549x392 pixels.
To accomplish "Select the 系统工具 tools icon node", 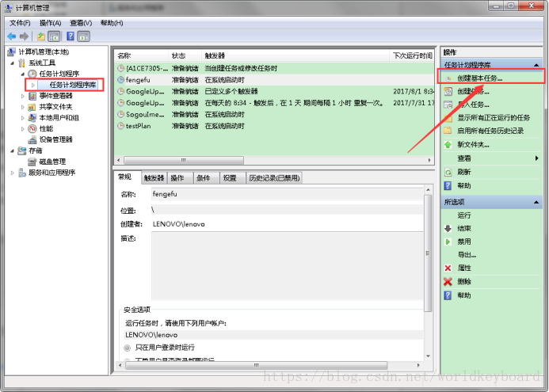I will (x=21, y=63).
